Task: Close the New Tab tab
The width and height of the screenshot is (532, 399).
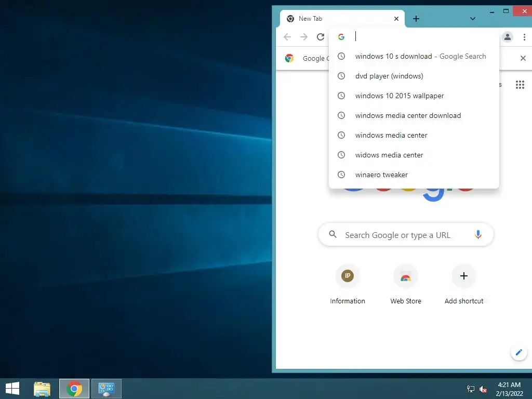Action: (396, 19)
